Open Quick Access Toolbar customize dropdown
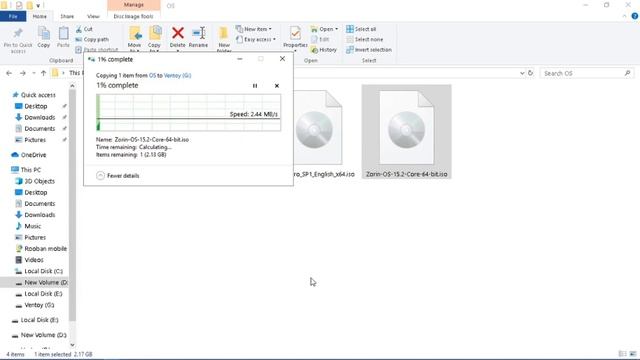Viewport: 640px width, 360px height. click(38, 6)
